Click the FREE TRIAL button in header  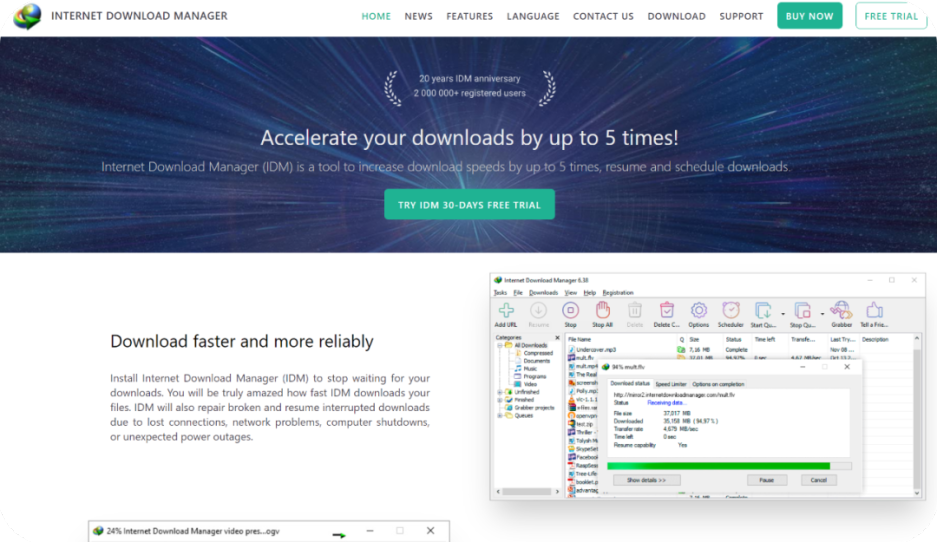click(891, 16)
